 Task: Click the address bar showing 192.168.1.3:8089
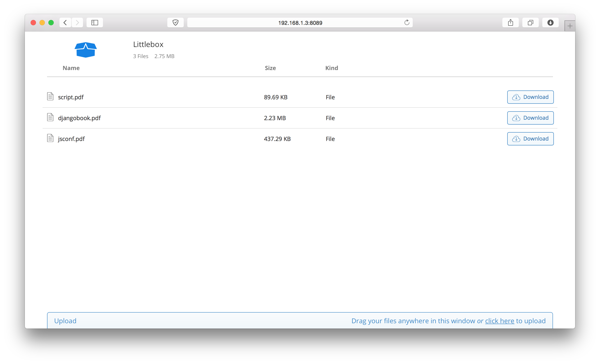click(x=300, y=23)
